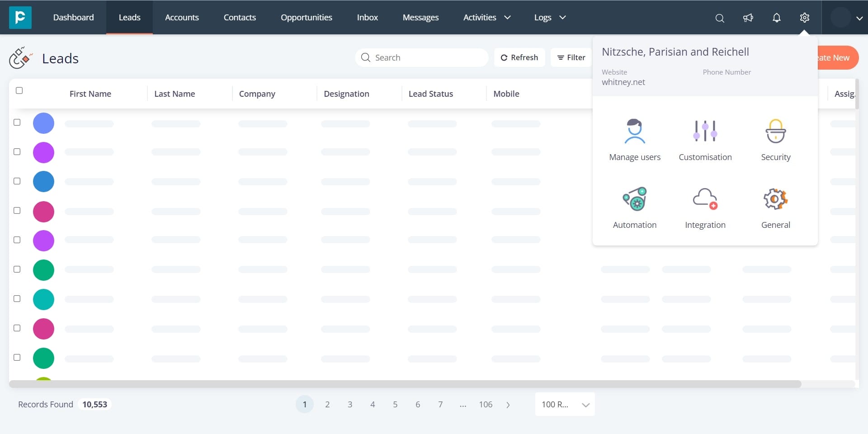Viewport: 868px width, 434px height.
Task: Click the Create New button
Action: [838, 57]
